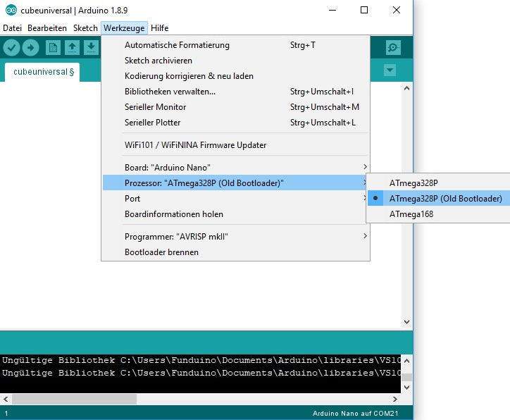Click the Verify checkmark toolbar icon
This screenshot has height=420, width=510.
(x=11, y=48)
